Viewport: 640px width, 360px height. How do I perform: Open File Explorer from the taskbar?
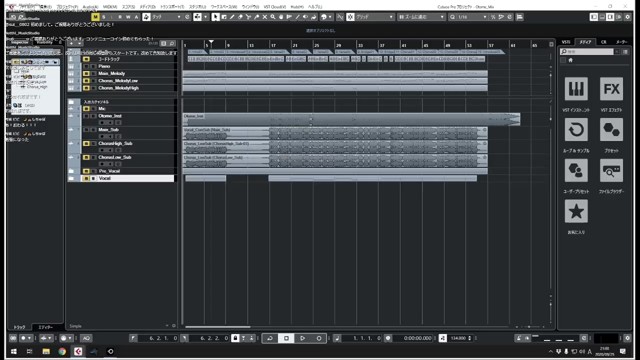coord(46,351)
